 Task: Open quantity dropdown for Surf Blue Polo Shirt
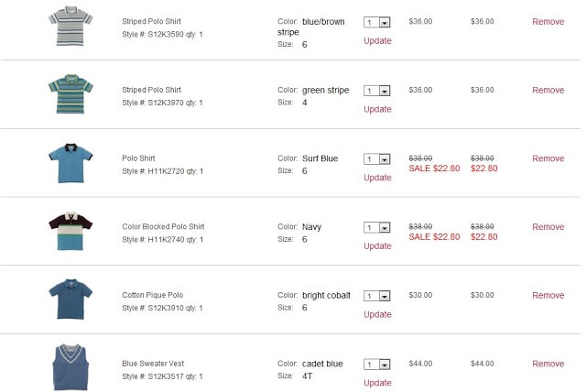pyautogui.click(x=377, y=159)
